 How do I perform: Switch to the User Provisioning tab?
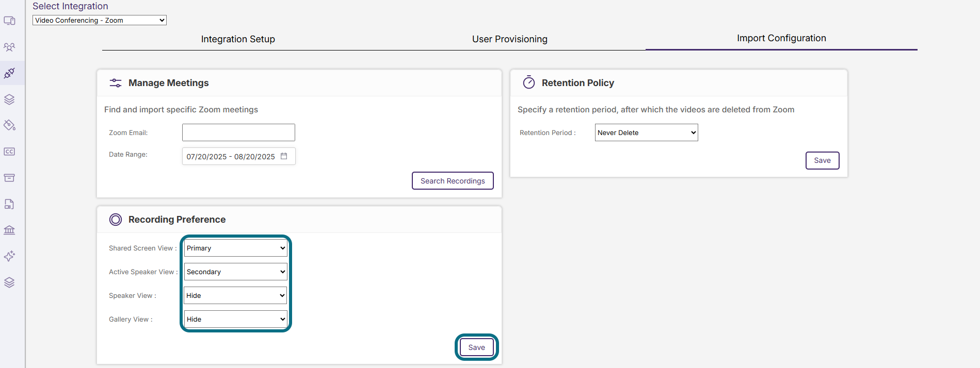tap(510, 39)
